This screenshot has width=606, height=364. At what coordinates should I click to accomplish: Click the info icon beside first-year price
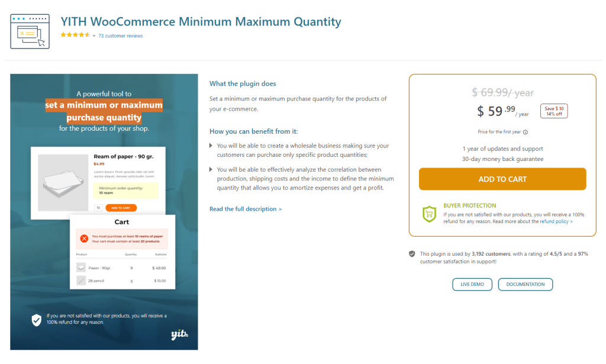(x=525, y=132)
